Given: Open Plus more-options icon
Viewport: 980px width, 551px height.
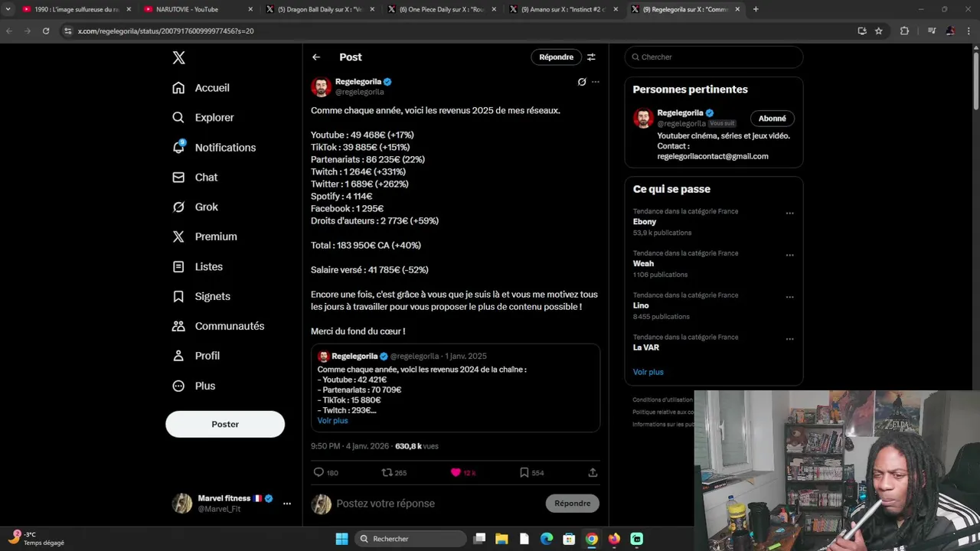Looking at the screenshot, I should click(x=178, y=386).
